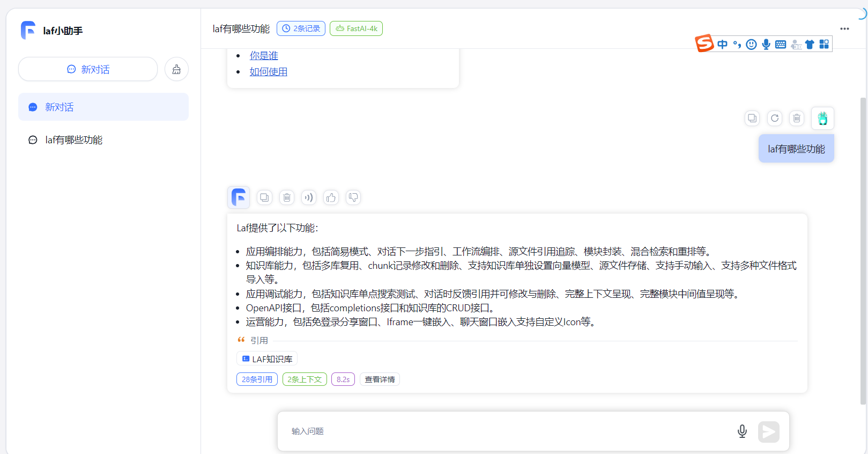Click the laf小助手 logo icon

[x=28, y=31]
